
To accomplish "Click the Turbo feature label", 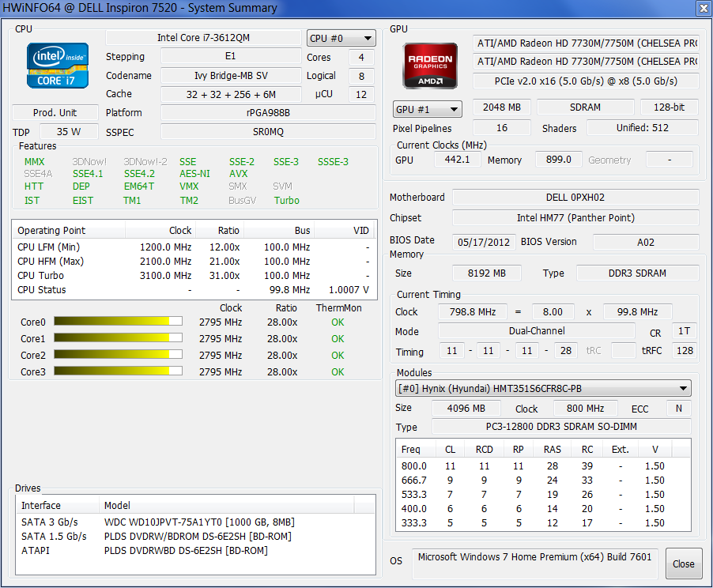I will click(x=286, y=201).
